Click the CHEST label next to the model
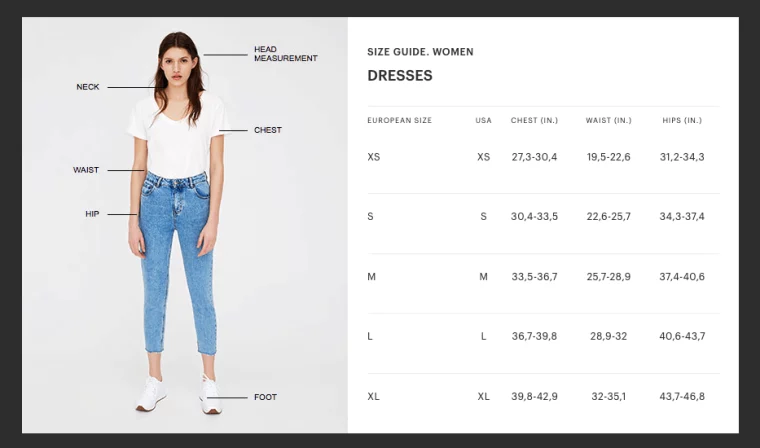 [x=267, y=130]
